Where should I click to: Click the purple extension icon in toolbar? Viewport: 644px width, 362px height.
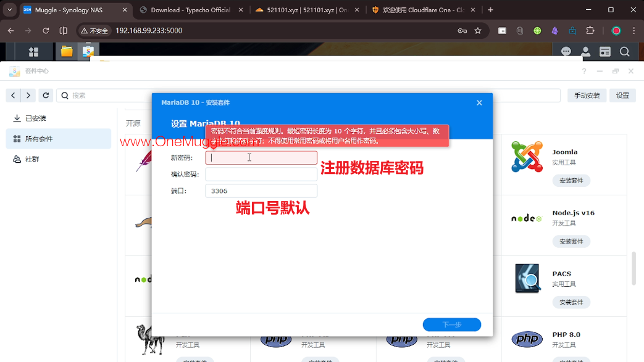[555, 31]
